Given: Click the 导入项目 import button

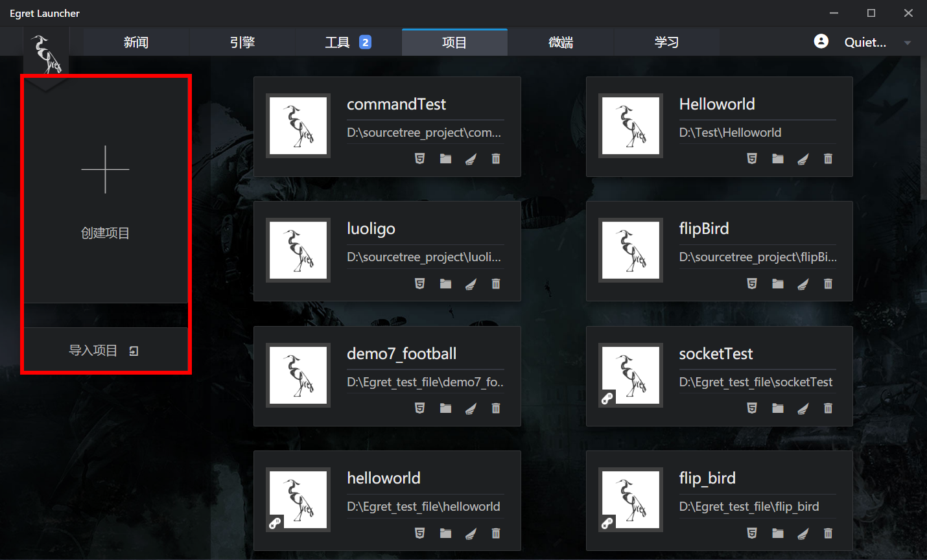Looking at the screenshot, I should pyautogui.click(x=105, y=351).
